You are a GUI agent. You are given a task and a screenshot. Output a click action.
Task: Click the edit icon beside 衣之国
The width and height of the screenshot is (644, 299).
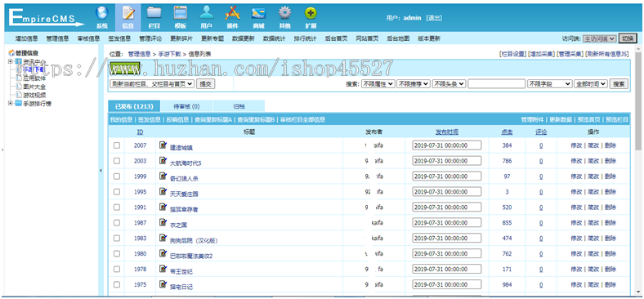point(163,222)
